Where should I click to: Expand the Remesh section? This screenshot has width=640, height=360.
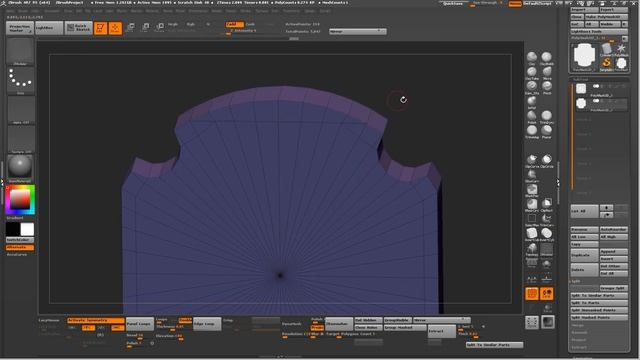click(x=579, y=333)
